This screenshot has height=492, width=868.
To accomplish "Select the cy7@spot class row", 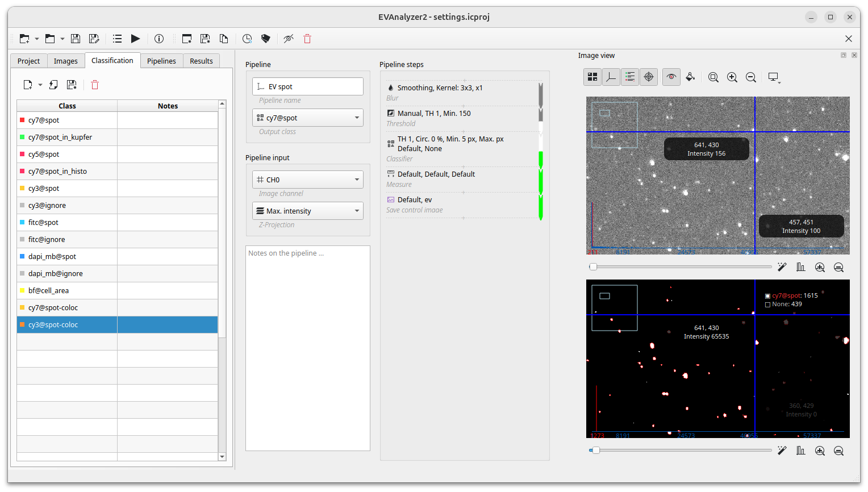I will [118, 120].
